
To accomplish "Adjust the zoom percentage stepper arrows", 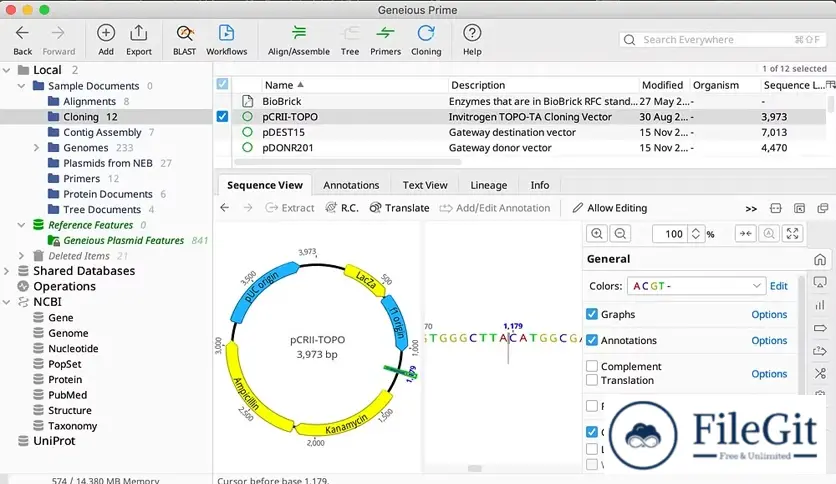I will tap(695, 233).
